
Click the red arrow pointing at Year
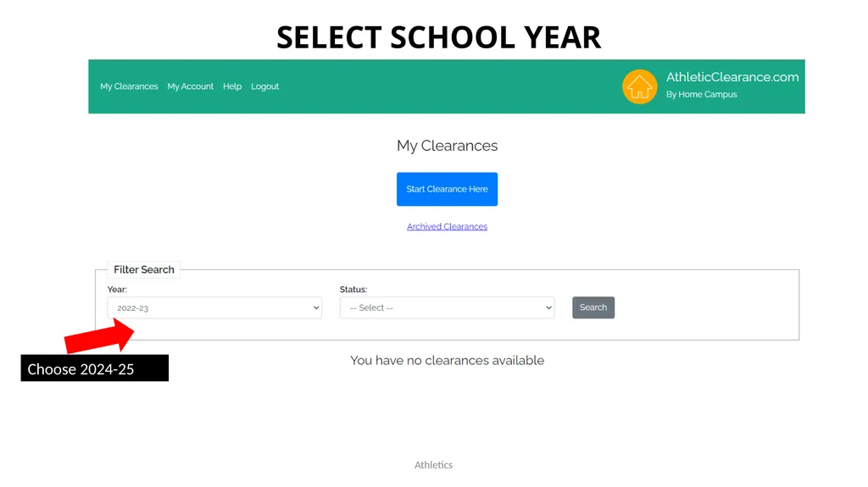tap(100, 335)
